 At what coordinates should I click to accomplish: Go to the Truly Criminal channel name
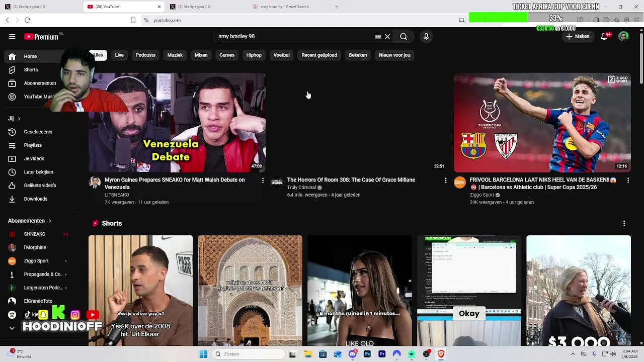click(301, 188)
